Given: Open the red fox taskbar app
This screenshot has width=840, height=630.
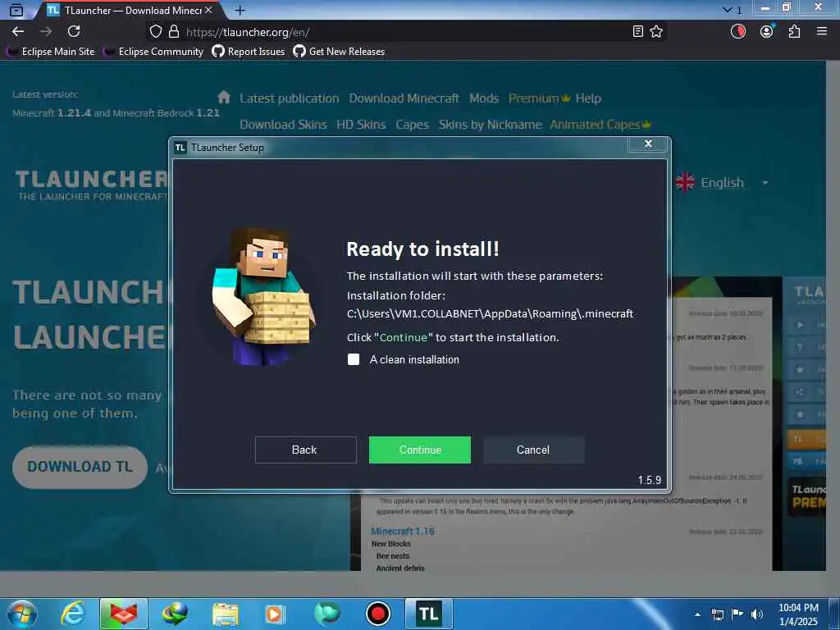Looking at the screenshot, I should [124, 614].
